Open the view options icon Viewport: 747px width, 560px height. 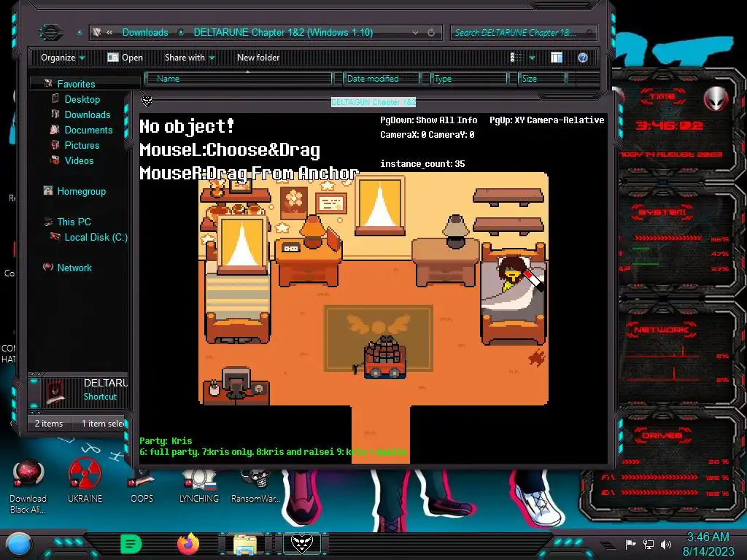click(x=516, y=58)
